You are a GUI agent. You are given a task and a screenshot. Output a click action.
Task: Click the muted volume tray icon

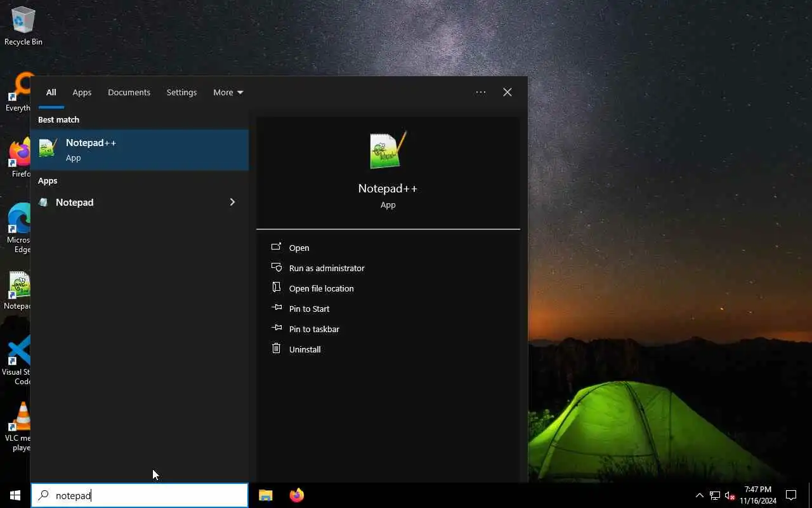pyautogui.click(x=730, y=495)
